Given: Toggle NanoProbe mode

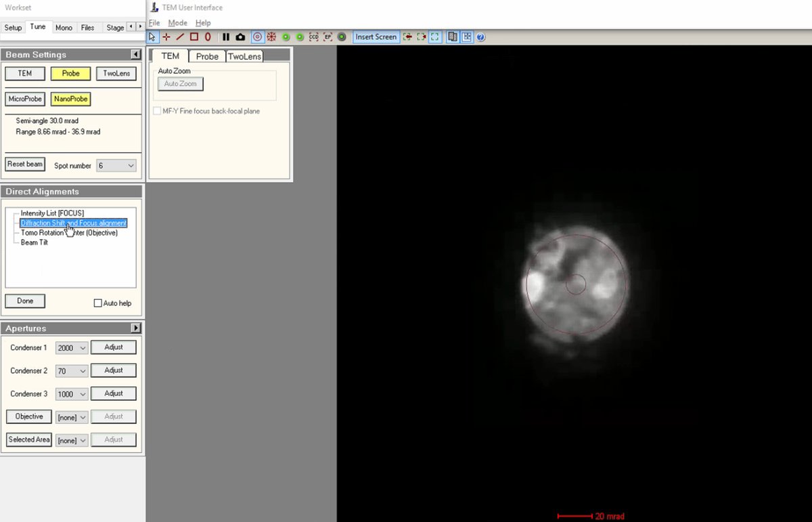Looking at the screenshot, I should click(70, 98).
